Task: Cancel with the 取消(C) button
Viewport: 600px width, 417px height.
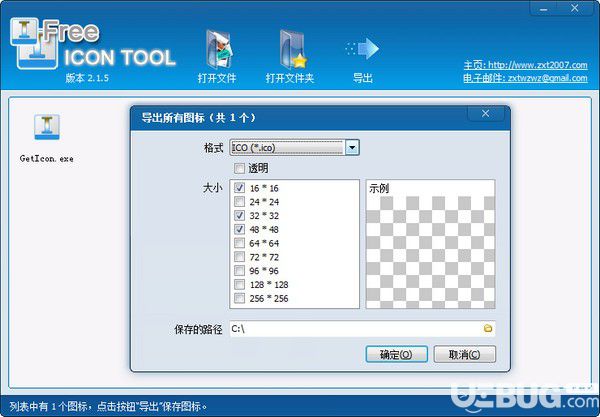Action: point(464,354)
